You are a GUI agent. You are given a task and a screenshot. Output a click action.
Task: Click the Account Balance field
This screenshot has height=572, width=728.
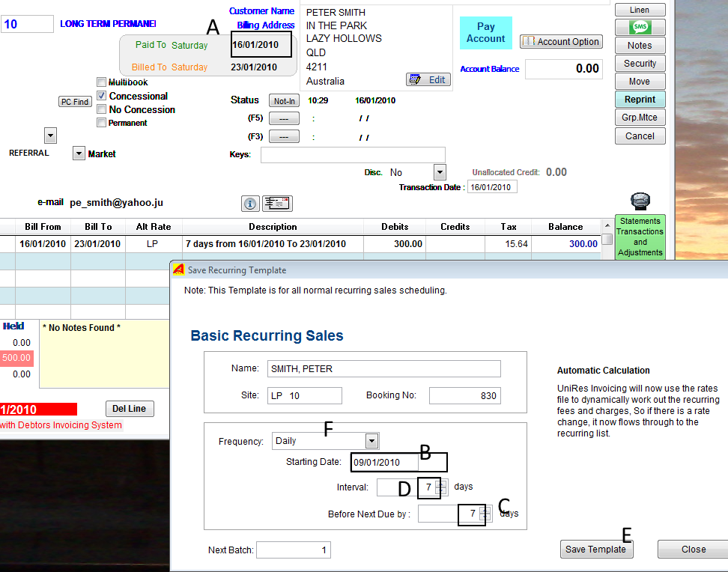pyautogui.click(x=564, y=69)
